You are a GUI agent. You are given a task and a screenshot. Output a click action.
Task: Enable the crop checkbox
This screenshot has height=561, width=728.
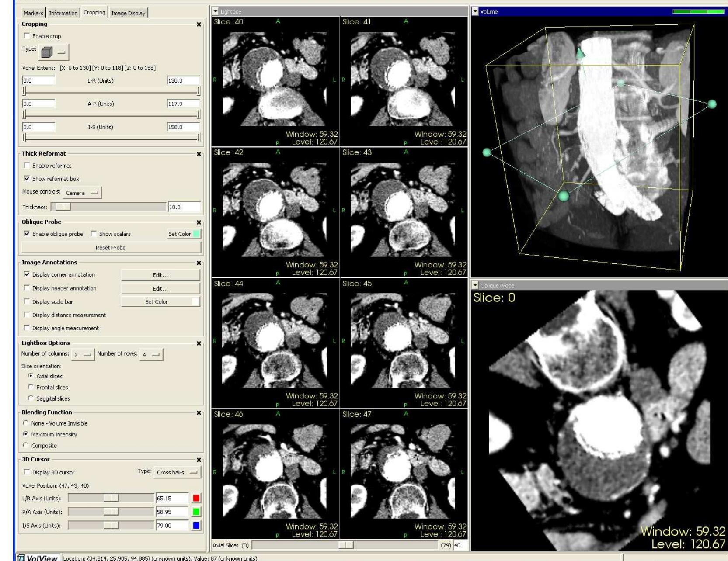pos(27,36)
